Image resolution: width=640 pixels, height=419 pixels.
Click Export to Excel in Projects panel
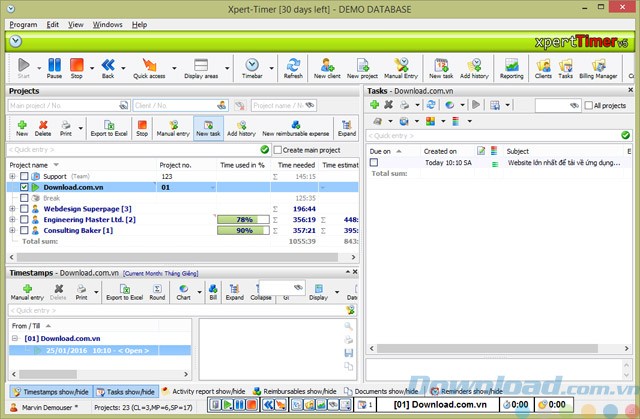[x=106, y=124]
